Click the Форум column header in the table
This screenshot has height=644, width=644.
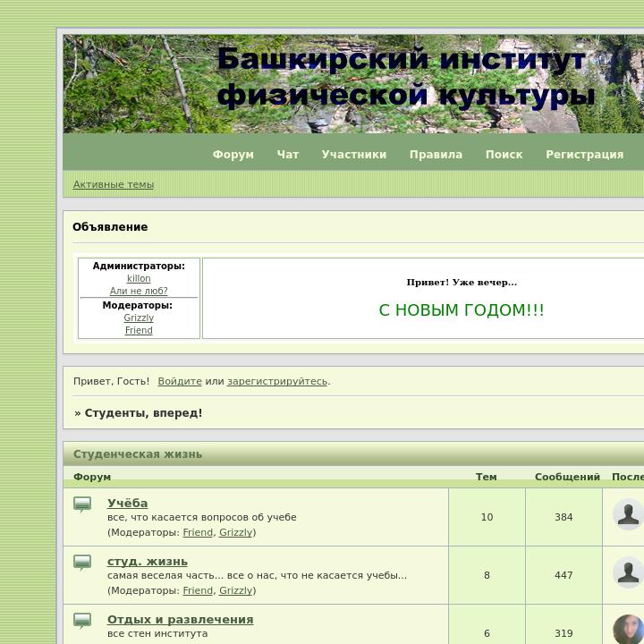coord(92,477)
